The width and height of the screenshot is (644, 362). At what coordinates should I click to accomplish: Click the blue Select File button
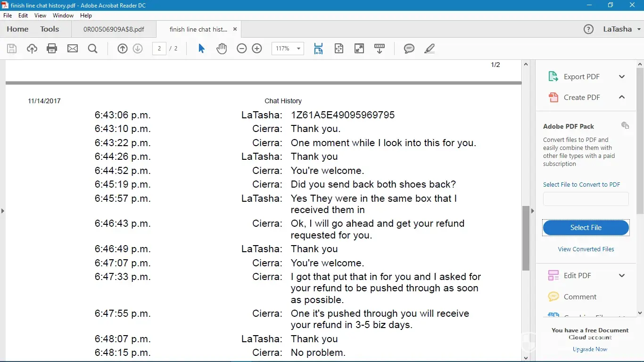pos(586,228)
